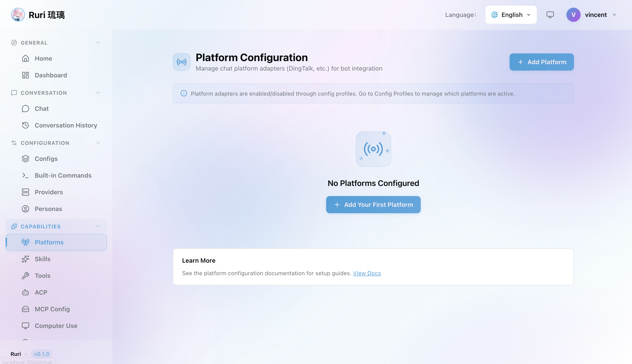This screenshot has width=632, height=364.
Task: Click the MCP Config drive icon
Action: click(25, 309)
